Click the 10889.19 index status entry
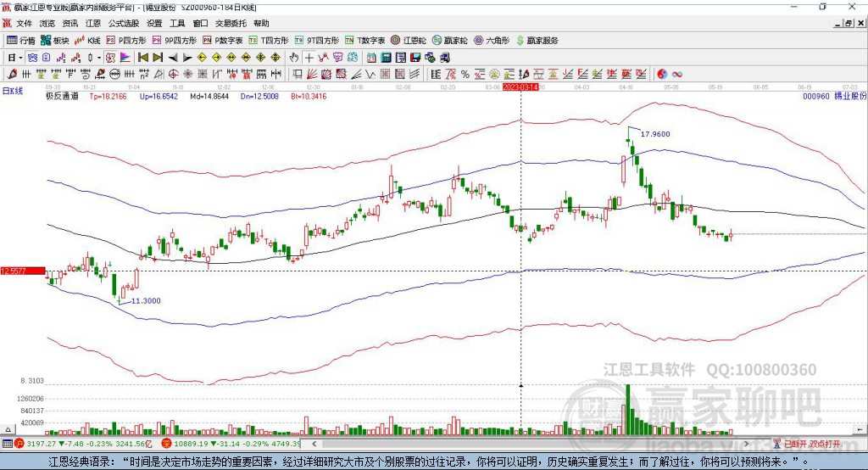868x470 pixels. pyautogui.click(x=231, y=444)
